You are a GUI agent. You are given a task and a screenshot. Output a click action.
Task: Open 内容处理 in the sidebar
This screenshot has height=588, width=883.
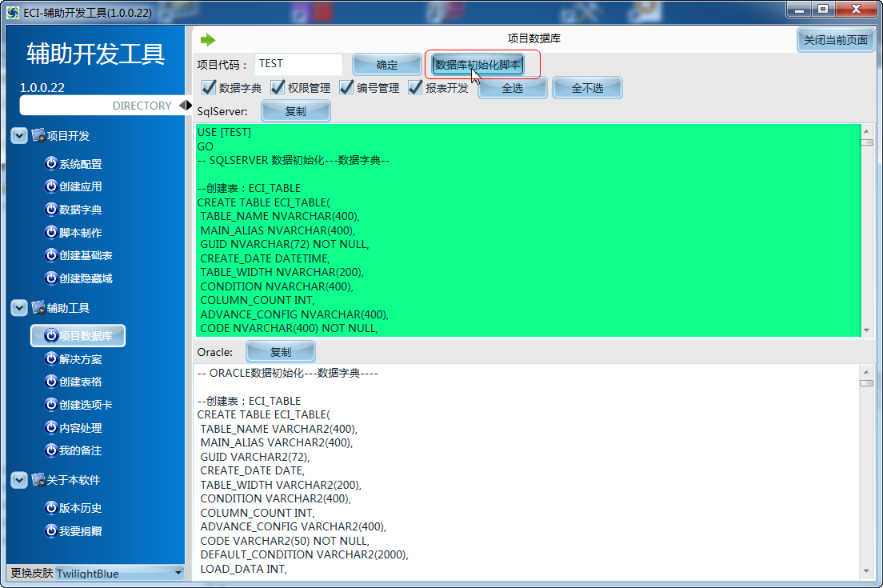[80, 428]
